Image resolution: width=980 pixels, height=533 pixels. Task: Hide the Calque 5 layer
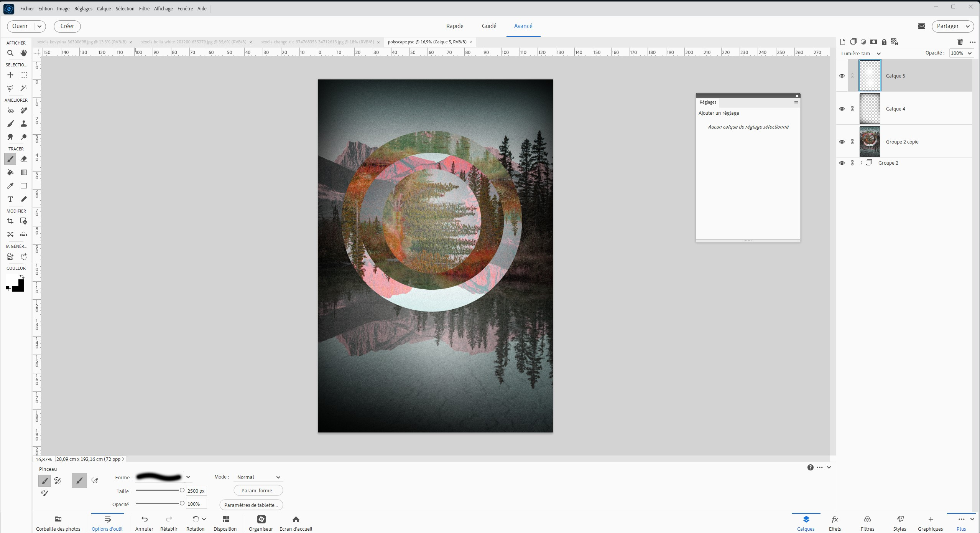tap(842, 76)
